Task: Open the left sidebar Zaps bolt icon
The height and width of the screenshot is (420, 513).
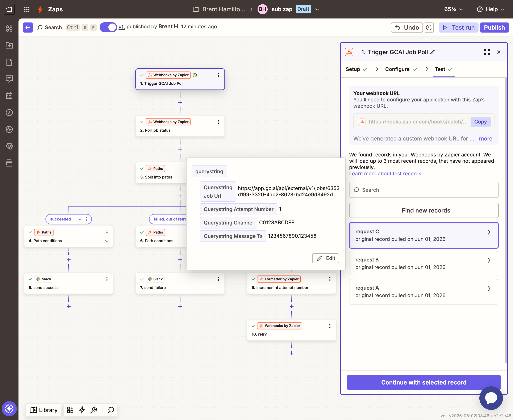Action: tap(9, 45)
